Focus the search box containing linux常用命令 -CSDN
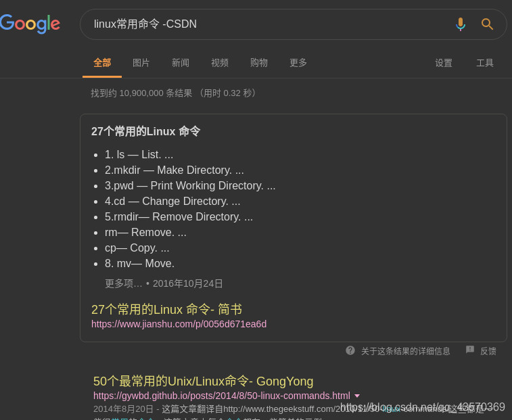512x420 pixels. 294,24
